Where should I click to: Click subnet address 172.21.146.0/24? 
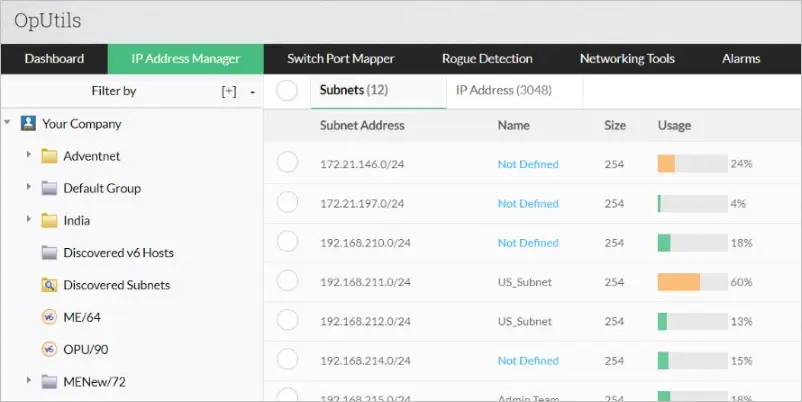[362, 164]
